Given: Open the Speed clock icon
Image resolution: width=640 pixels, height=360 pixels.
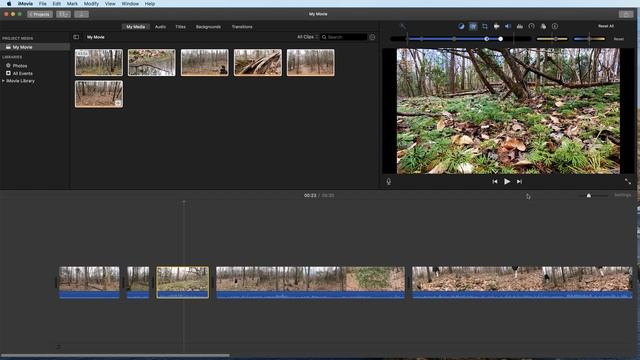Looking at the screenshot, I should coord(531,26).
